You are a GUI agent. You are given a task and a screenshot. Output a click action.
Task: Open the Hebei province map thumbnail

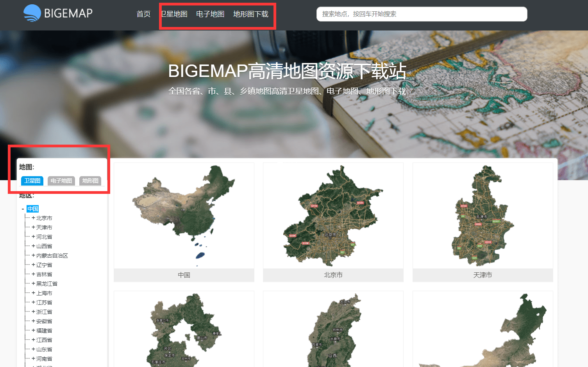tap(184, 329)
